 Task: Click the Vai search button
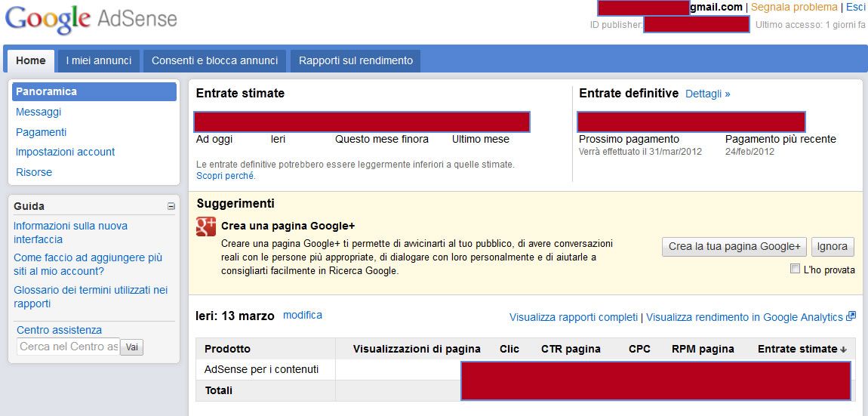click(132, 347)
